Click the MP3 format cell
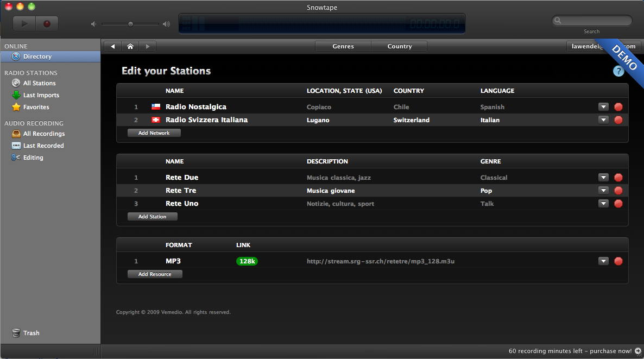Image resolution: width=644 pixels, height=359 pixels. (173, 261)
